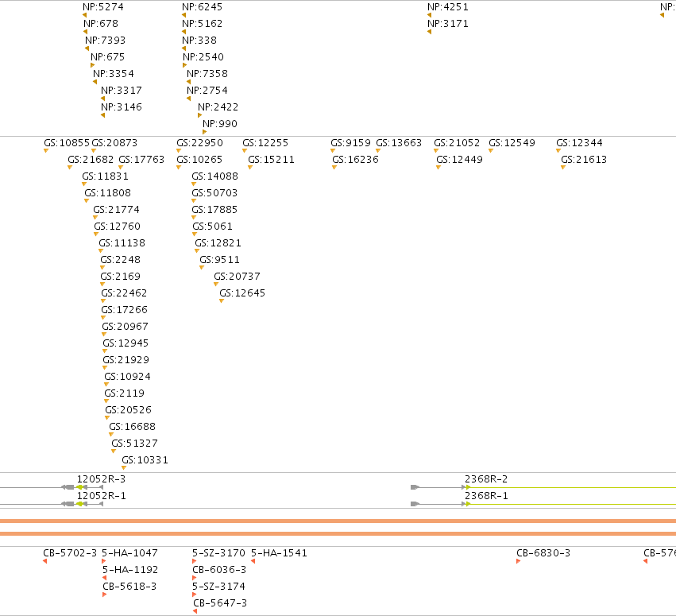The height and width of the screenshot is (616, 676).
Task: Select GS:20967 feature label
Action: point(125,327)
